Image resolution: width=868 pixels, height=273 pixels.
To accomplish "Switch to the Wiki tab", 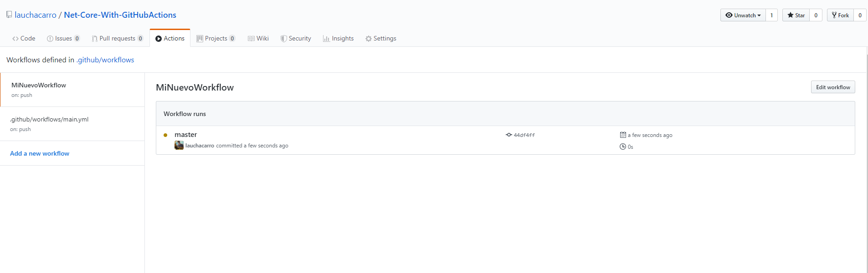I will tap(258, 38).
